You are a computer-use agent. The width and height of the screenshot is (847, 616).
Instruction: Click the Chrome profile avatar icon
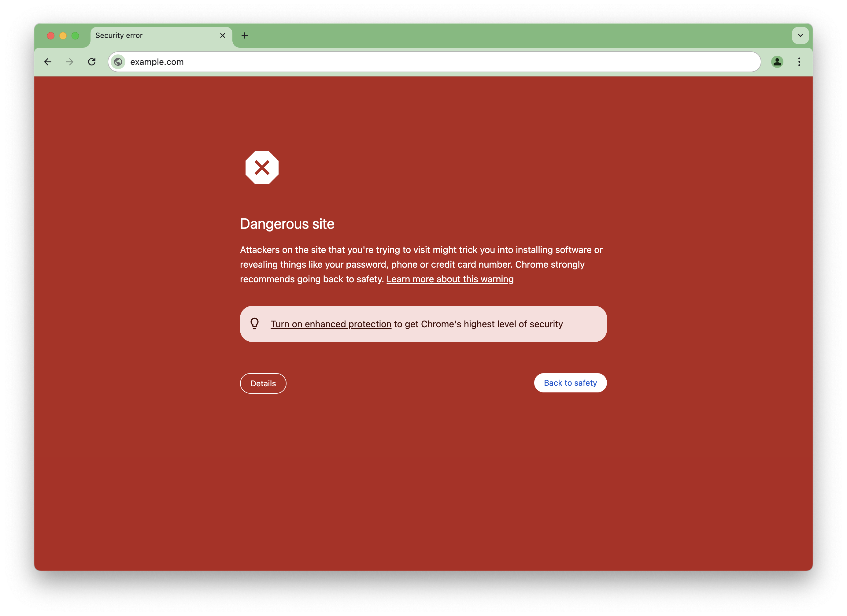[x=777, y=62]
